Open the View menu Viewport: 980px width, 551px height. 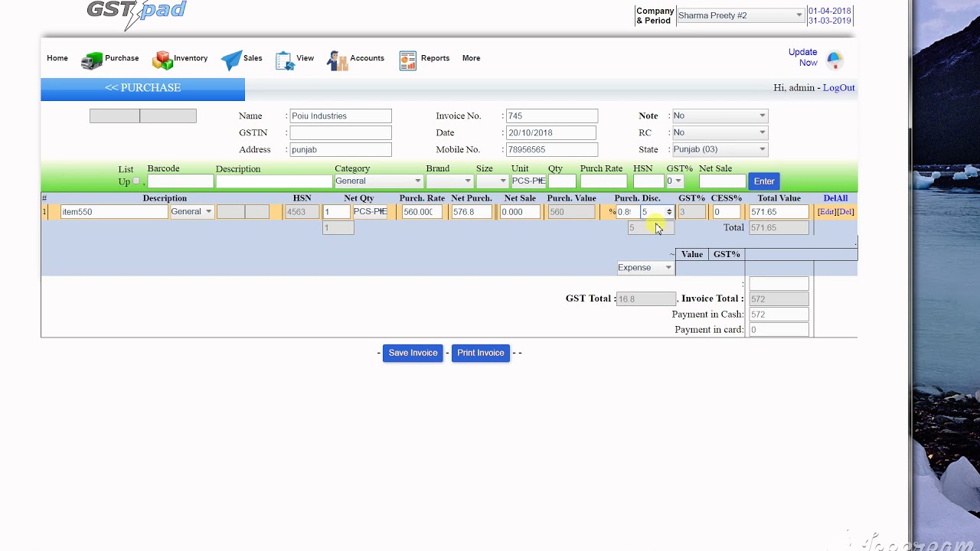click(305, 58)
